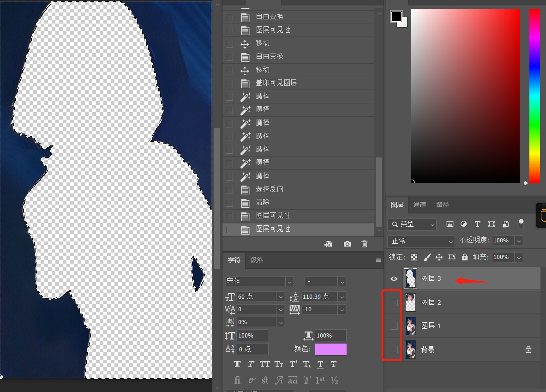Toggle layer filter on/off switch
Viewport: 546px width, 392px height.
click(521, 223)
